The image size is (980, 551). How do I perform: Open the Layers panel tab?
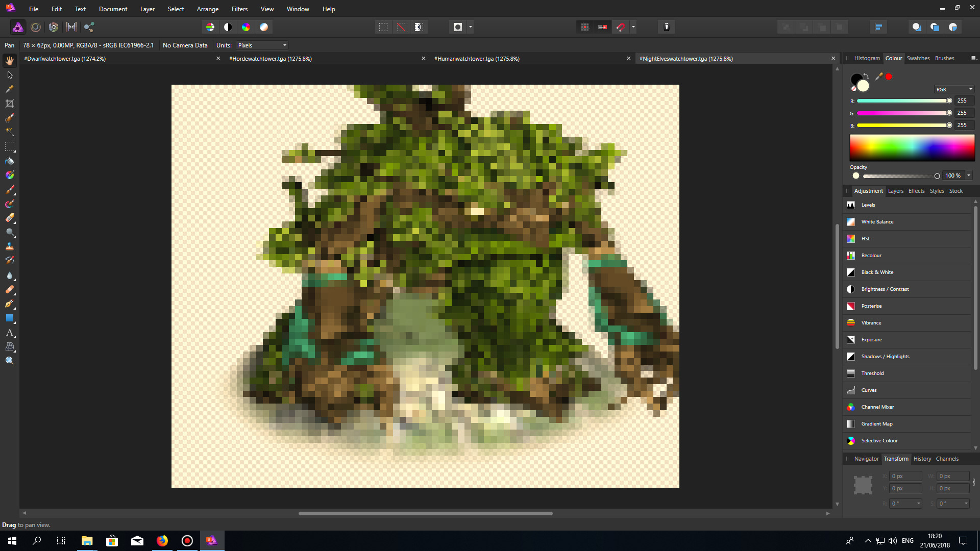895,191
